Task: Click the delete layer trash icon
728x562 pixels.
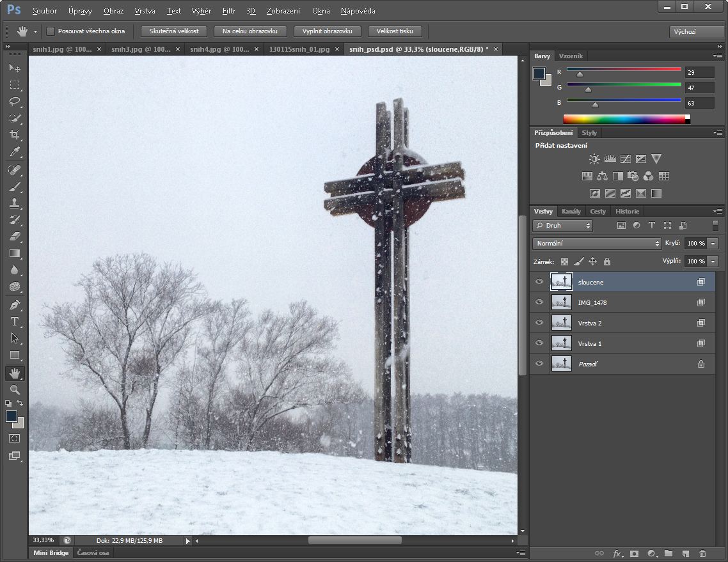Action: tap(702, 553)
